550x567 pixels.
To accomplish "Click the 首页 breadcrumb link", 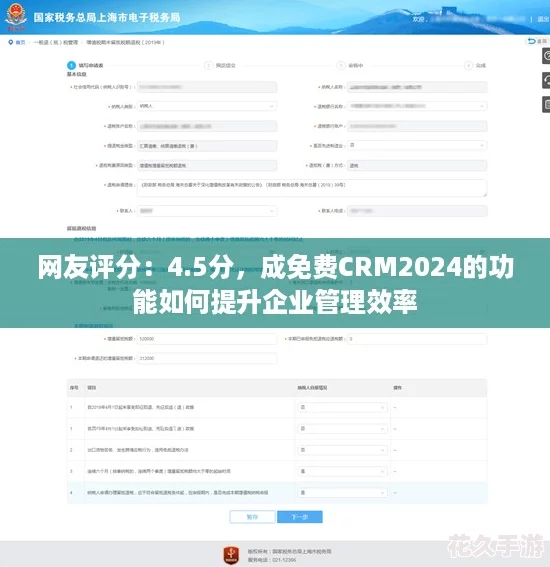I will click(x=21, y=42).
